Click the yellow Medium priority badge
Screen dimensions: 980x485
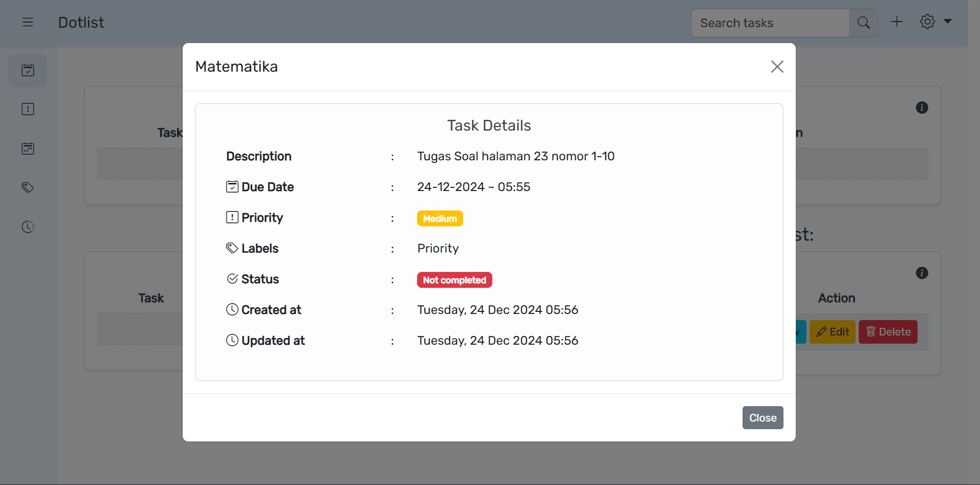tap(440, 219)
